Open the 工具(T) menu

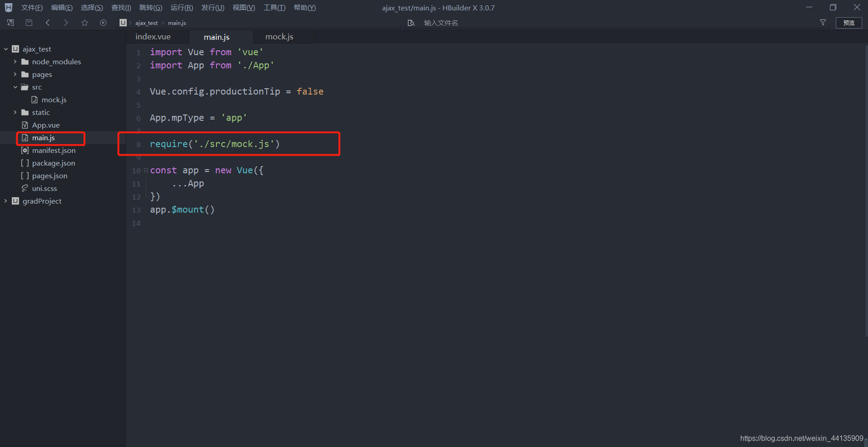click(x=274, y=8)
